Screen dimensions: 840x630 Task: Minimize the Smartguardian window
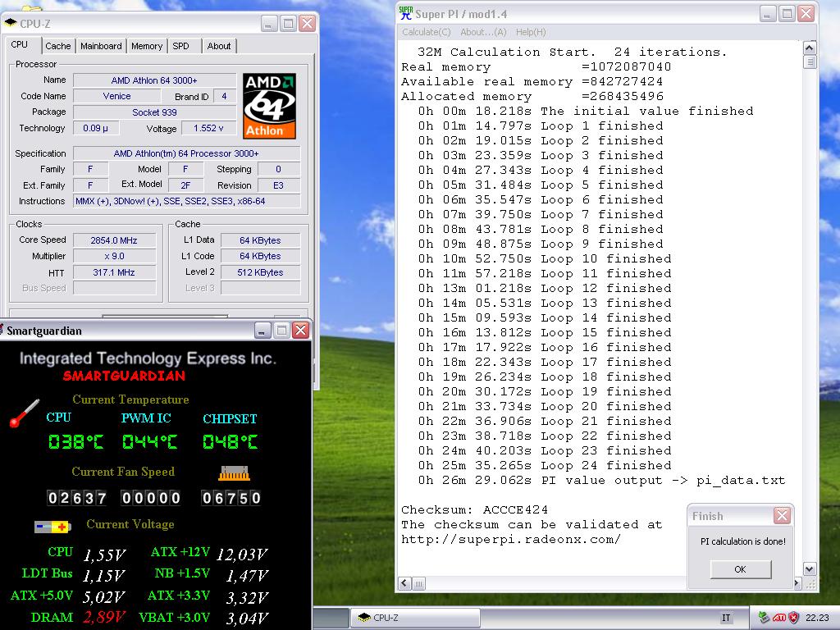tap(262, 330)
